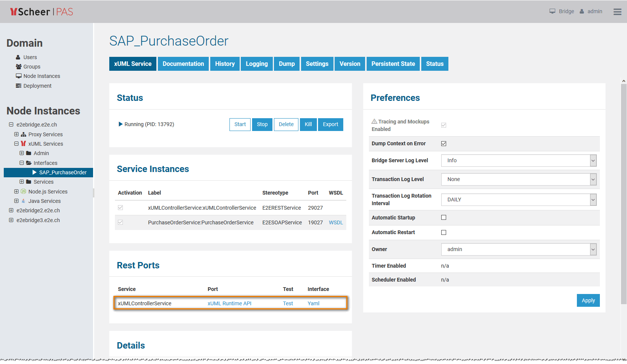The height and width of the screenshot is (364, 627).
Task: Toggle Dump Context on Error checkbox
Action: [x=443, y=143]
